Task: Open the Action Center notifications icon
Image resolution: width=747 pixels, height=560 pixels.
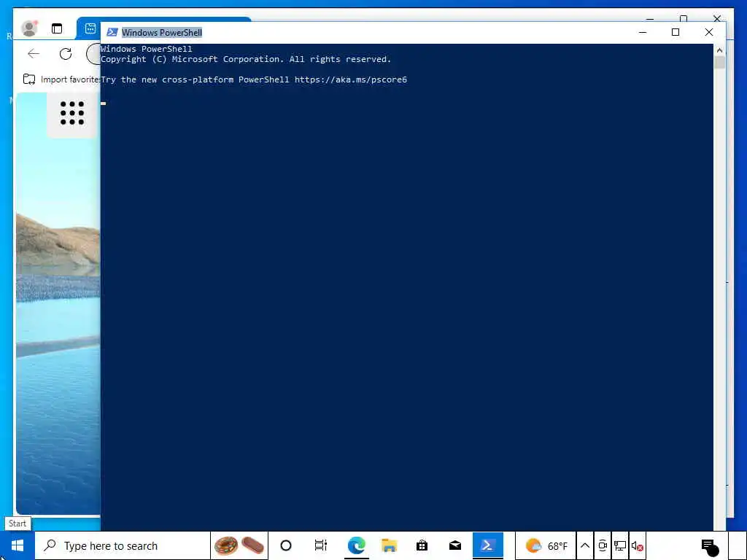Action: pos(709,547)
